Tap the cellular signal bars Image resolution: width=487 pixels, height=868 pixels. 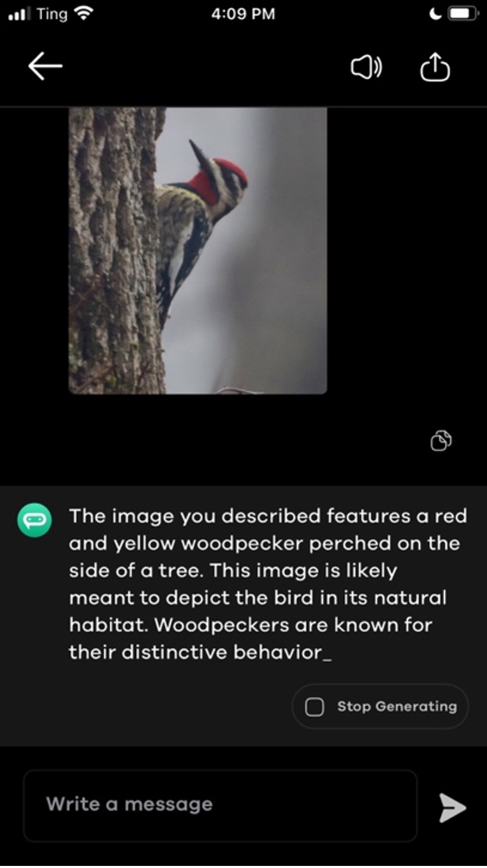[20, 14]
